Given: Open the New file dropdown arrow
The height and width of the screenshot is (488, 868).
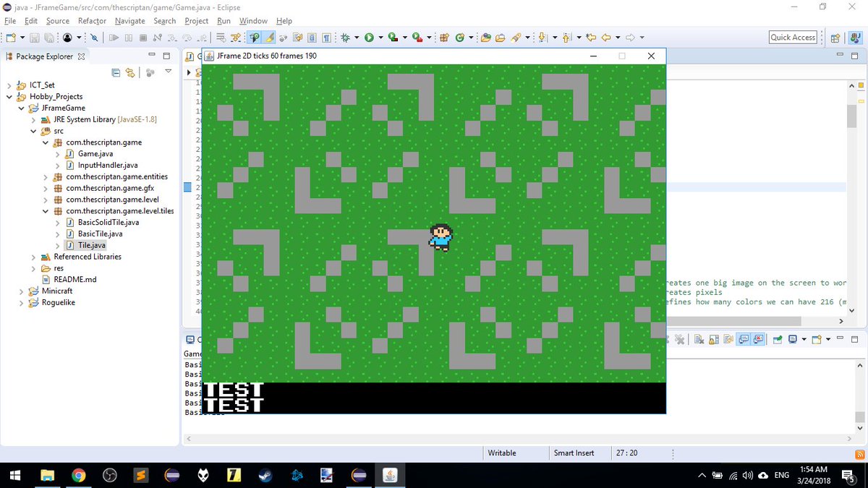Looking at the screenshot, I should pyautogui.click(x=22, y=38).
